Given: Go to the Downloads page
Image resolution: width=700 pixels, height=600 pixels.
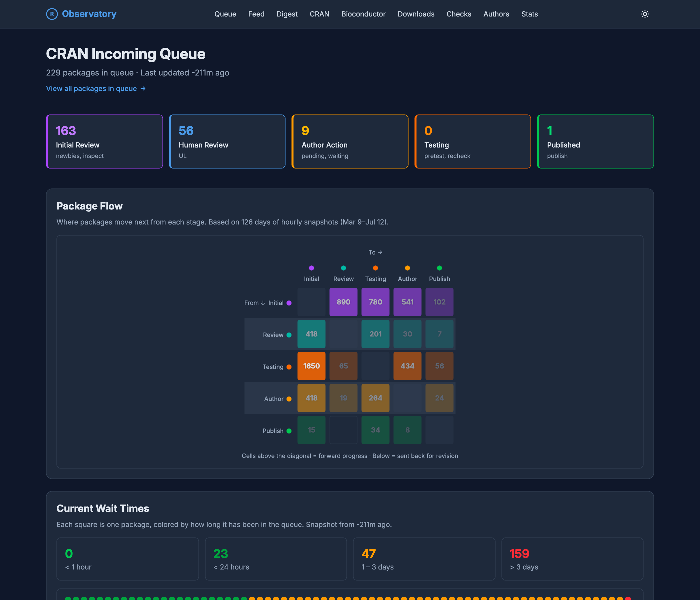Looking at the screenshot, I should [416, 14].
